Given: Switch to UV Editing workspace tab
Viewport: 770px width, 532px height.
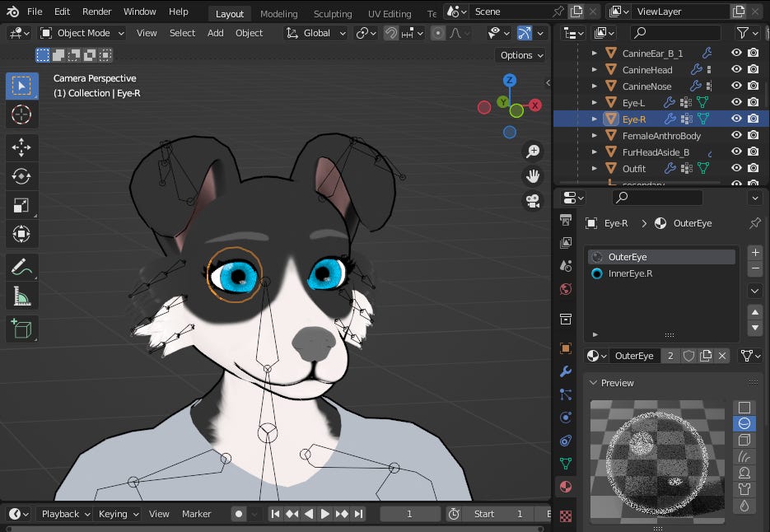Looking at the screenshot, I should tap(390, 14).
